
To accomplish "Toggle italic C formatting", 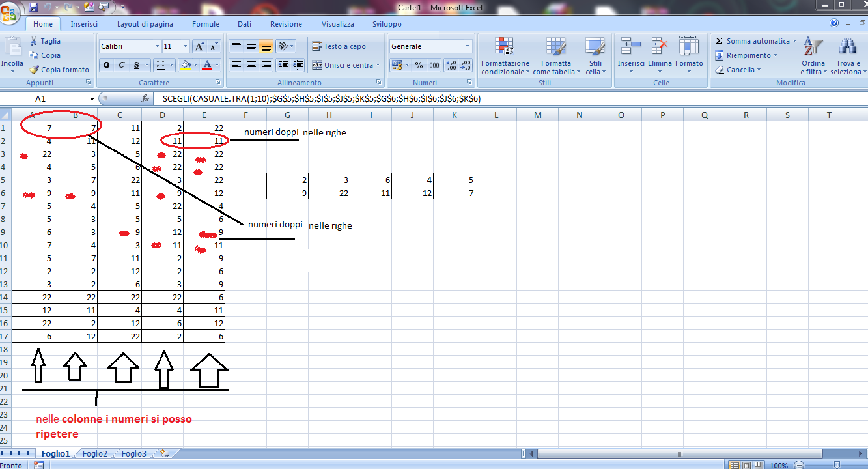I will click(121, 65).
